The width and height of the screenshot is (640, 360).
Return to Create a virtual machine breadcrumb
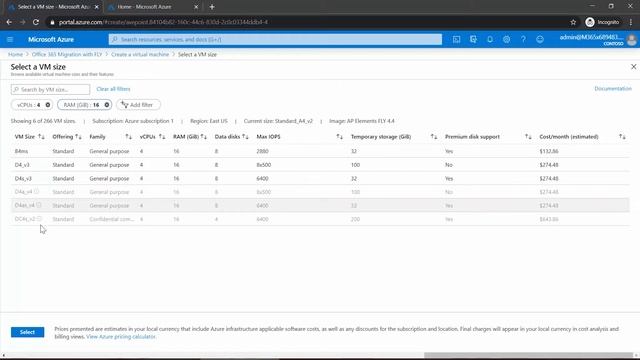[140, 54]
